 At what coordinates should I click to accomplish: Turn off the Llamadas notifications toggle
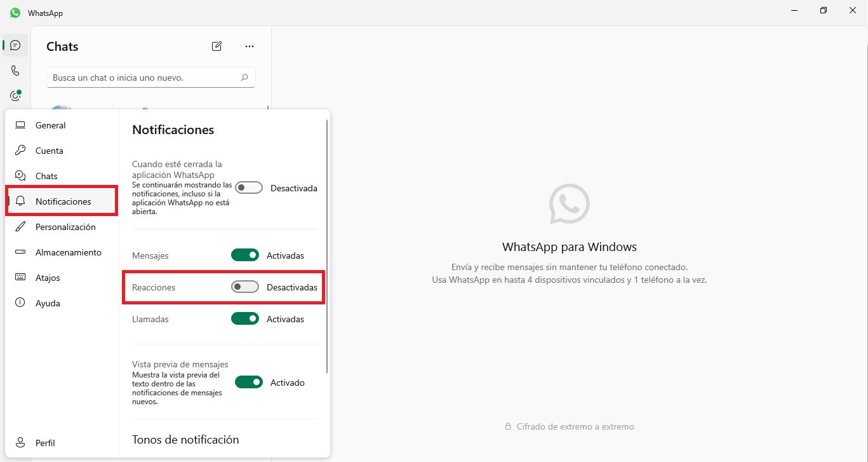coord(245,319)
